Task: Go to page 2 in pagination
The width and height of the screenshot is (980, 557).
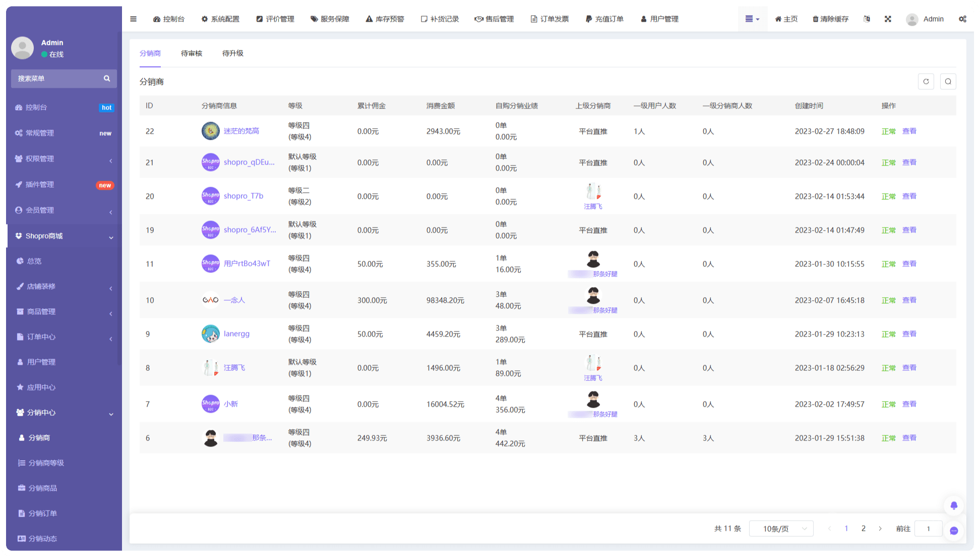Action: (x=863, y=529)
